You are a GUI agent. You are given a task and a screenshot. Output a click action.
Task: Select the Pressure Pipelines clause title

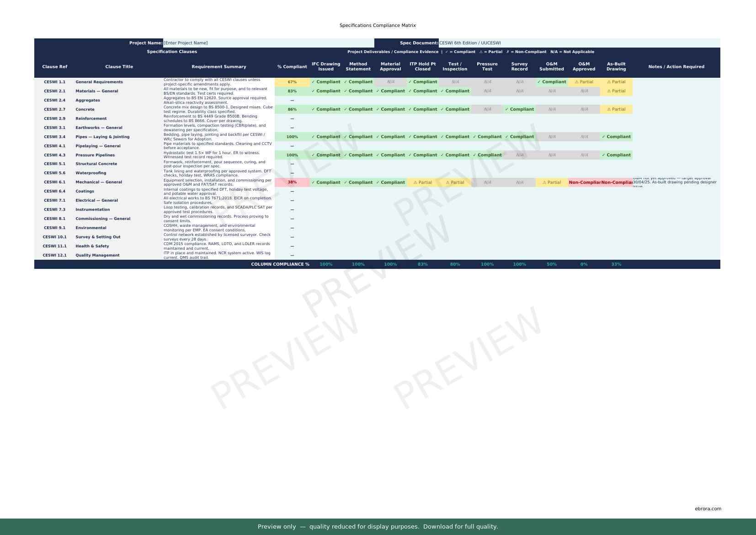click(x=95, y=155)
